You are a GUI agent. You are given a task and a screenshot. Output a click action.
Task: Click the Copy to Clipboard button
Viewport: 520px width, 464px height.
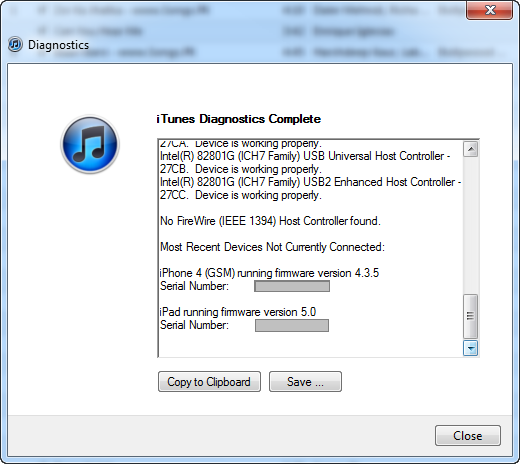pos(209,382)
